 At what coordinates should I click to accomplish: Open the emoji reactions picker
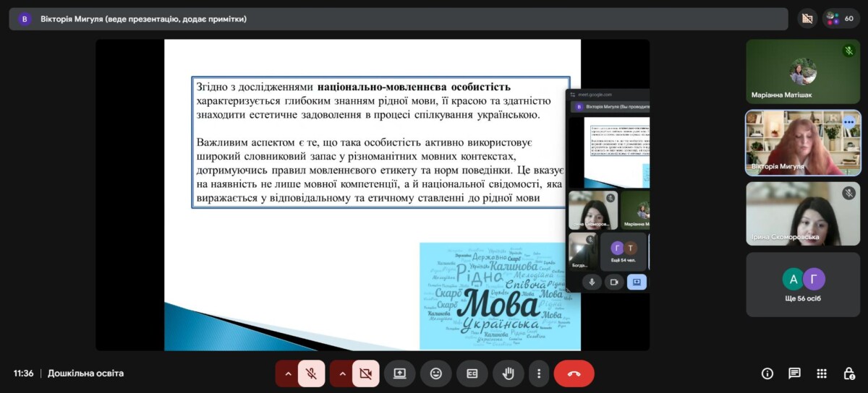(x=436, y=373)
